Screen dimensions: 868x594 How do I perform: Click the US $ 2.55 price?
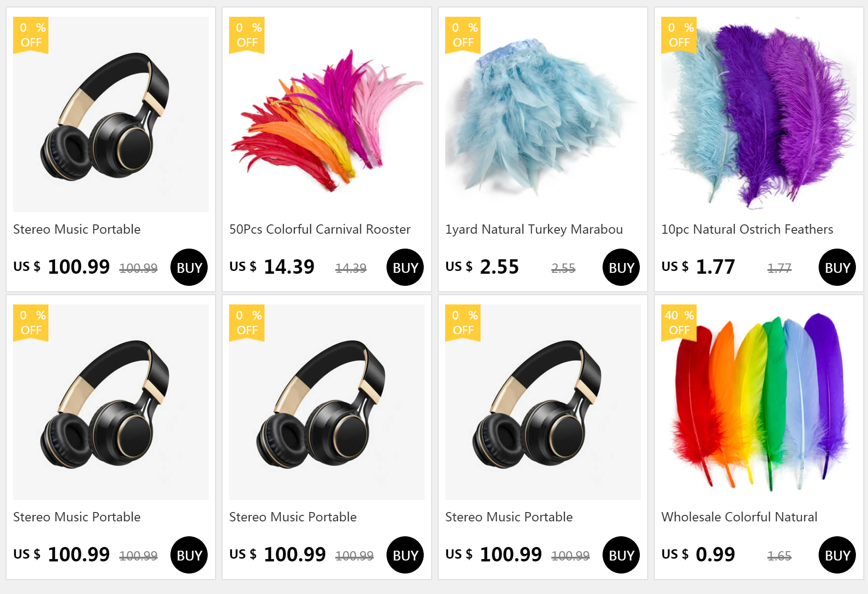tap(482, 267)
